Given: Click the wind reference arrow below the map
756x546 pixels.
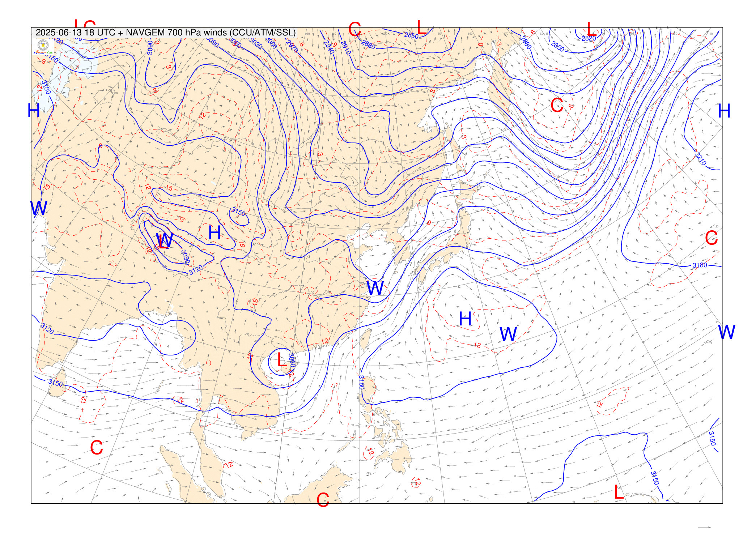Looking at the screenshot, I should coord(704,527).
